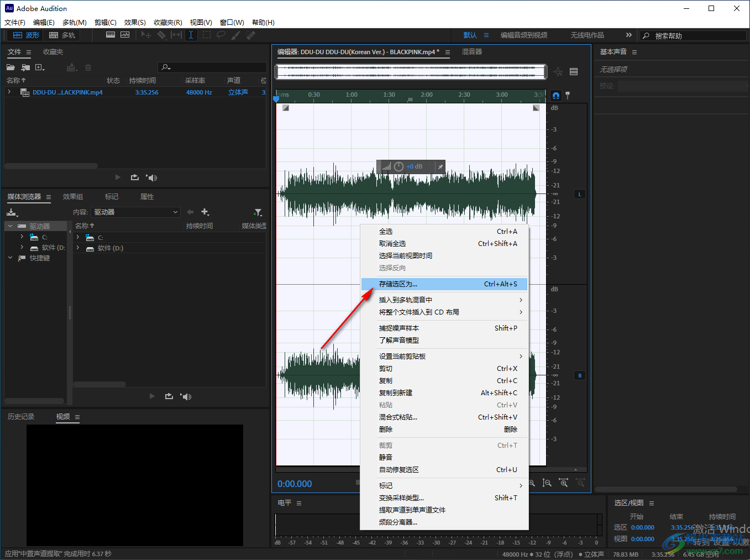Click the zoom navigator icon beside overview
This screenshot has height=560, width=750.
coord(558,72)
